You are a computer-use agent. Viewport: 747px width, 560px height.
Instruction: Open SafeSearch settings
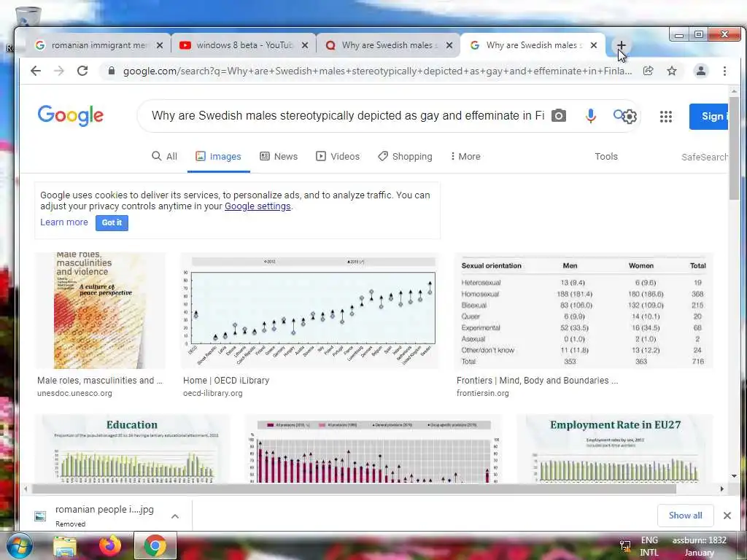coord(704,157)
